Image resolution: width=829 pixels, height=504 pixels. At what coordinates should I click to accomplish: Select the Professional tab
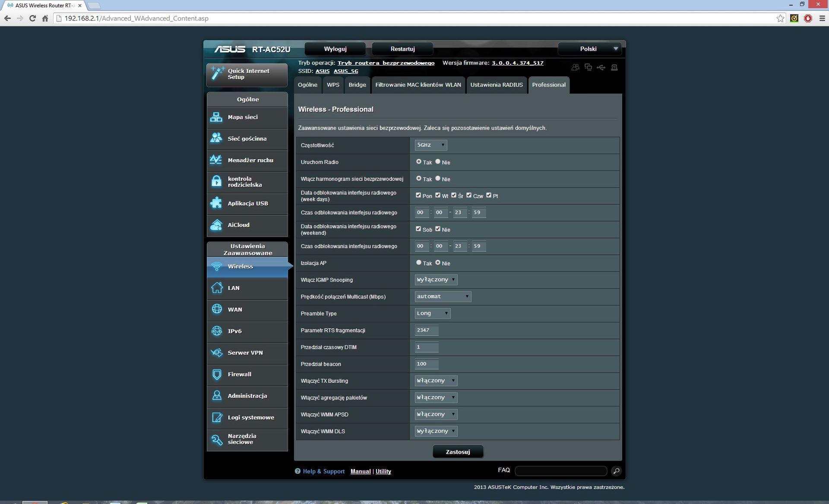(x=549, y=85)
